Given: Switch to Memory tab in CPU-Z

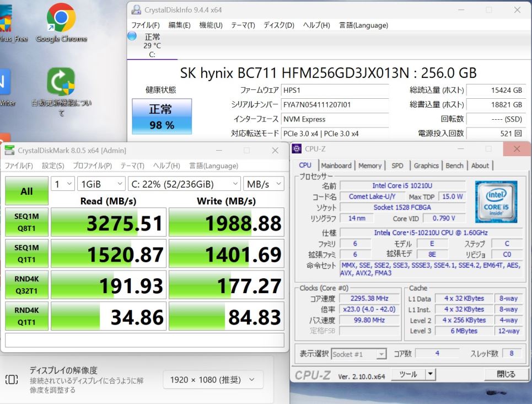Looking at the screenshot, I should 370,166.
